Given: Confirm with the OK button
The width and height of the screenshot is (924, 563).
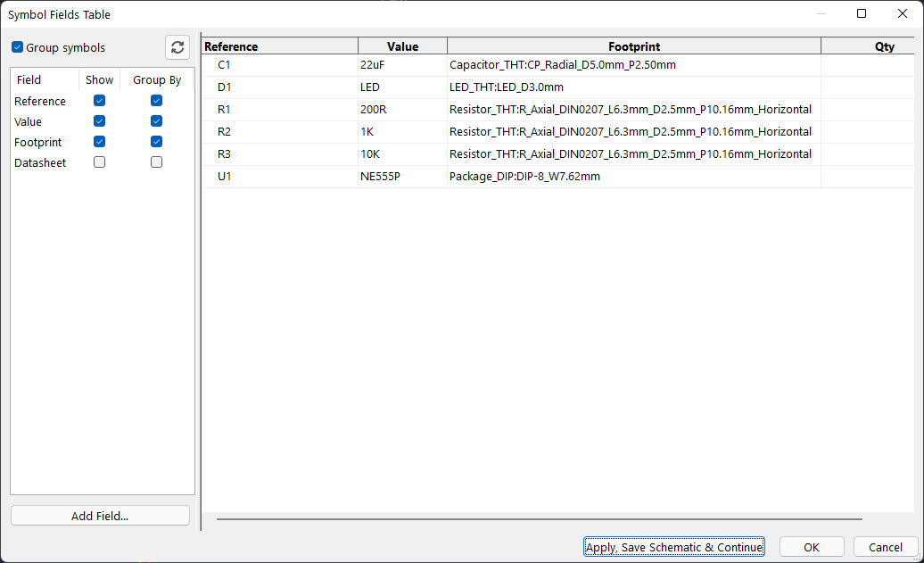Looking at the screenshot, I should [x=812, y=547].
